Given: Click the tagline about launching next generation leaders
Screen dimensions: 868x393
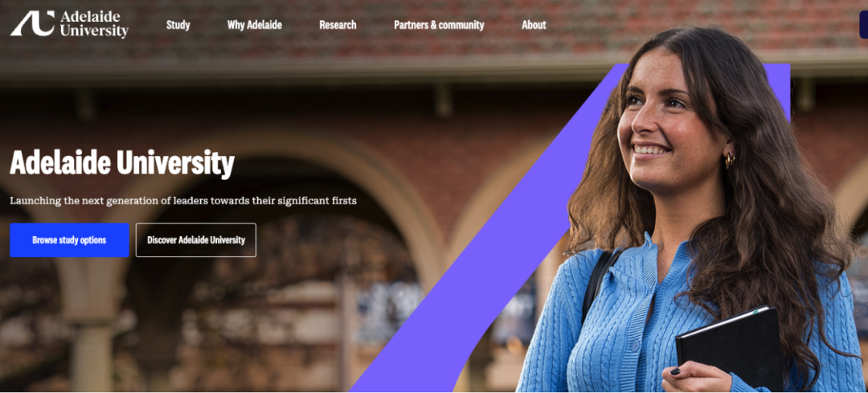Looking at the screenshot, I should pyautogui.click(x=183, y=200).
